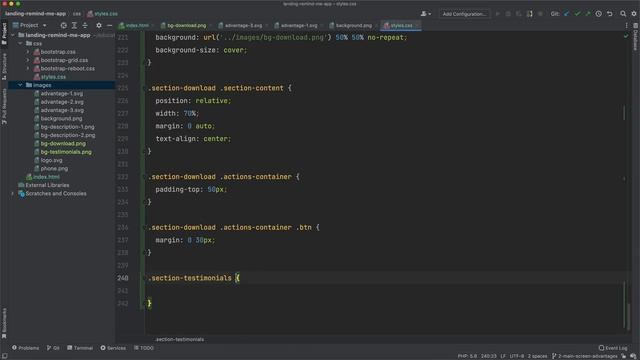Open the Git tool window at bottom
The width and height of the screenshot is (640, 360).
53,348
